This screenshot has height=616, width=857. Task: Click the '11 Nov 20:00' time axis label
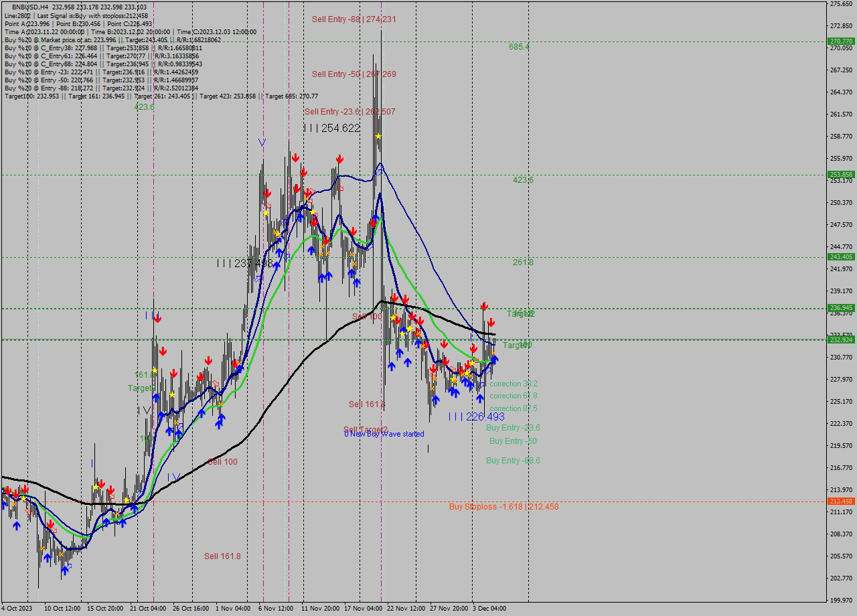(320, 609)
